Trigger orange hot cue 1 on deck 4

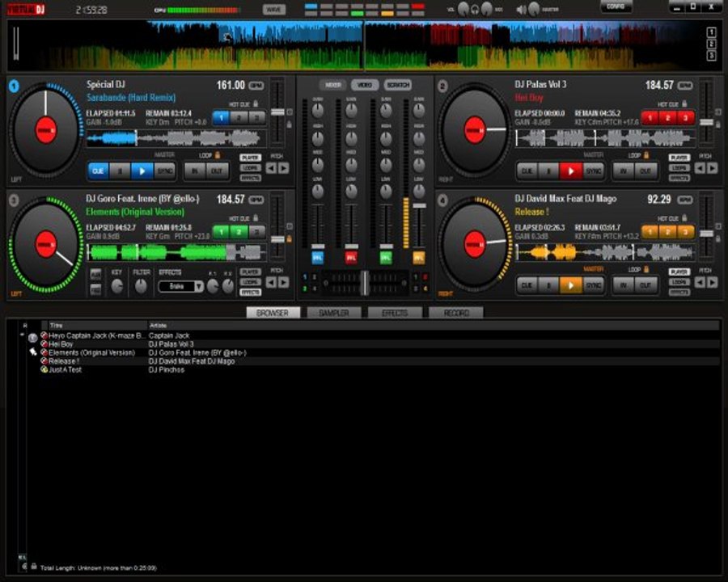tap(650, 232)
